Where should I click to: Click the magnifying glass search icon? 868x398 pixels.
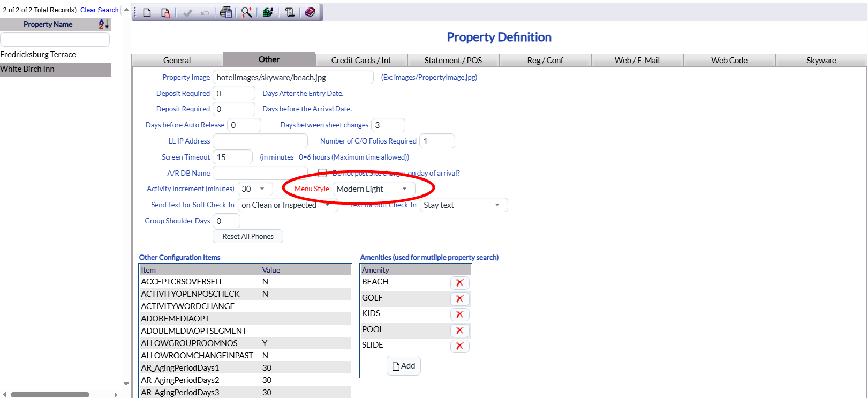(x=246, y=13)
